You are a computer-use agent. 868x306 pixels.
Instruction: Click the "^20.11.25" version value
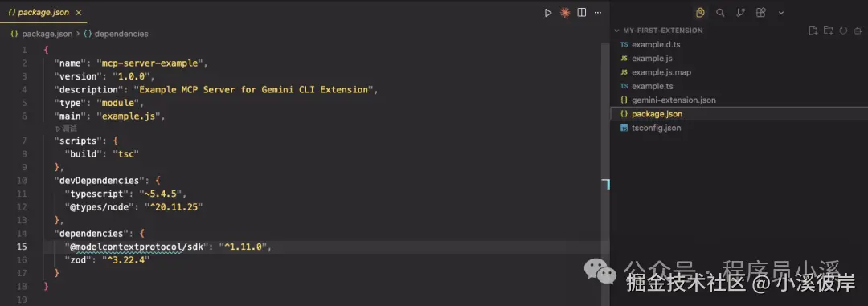click(174, 207)
